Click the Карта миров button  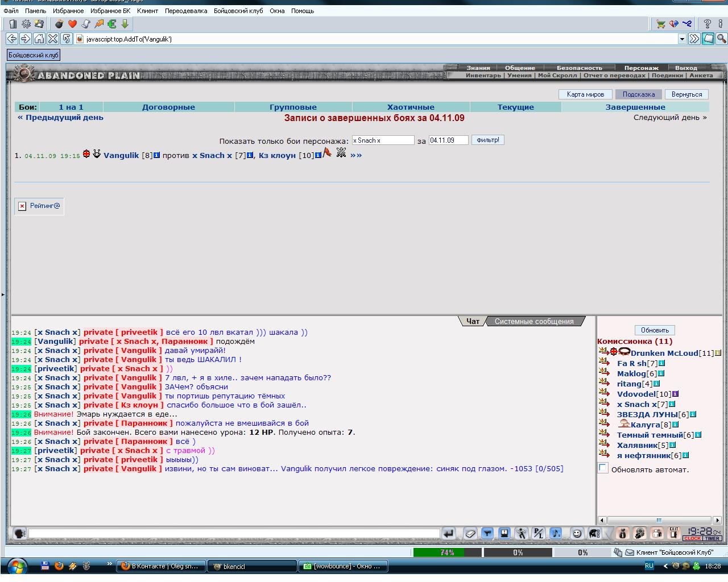pos(585,94)
